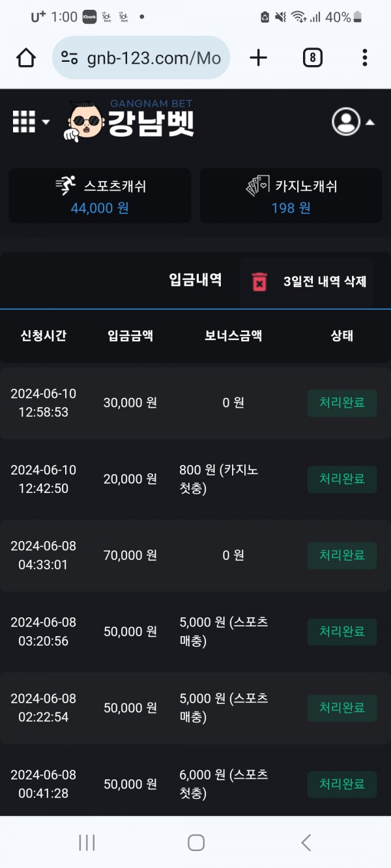Viewport: 391px width, 868px height.
Task: Tap the browser home icon
Action: pos(26,58)
